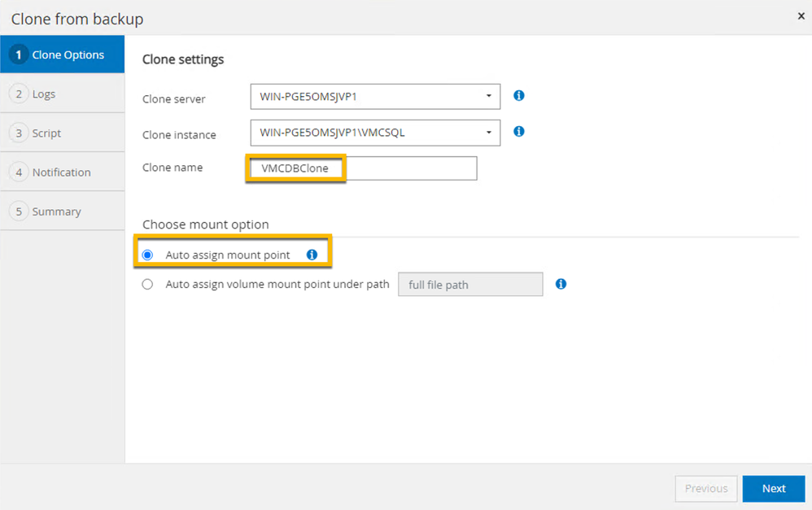Screen dimensions: 812x510
Task: Click info icon beside full file path field
Action: pyautogui.click(x=561, y=284)
